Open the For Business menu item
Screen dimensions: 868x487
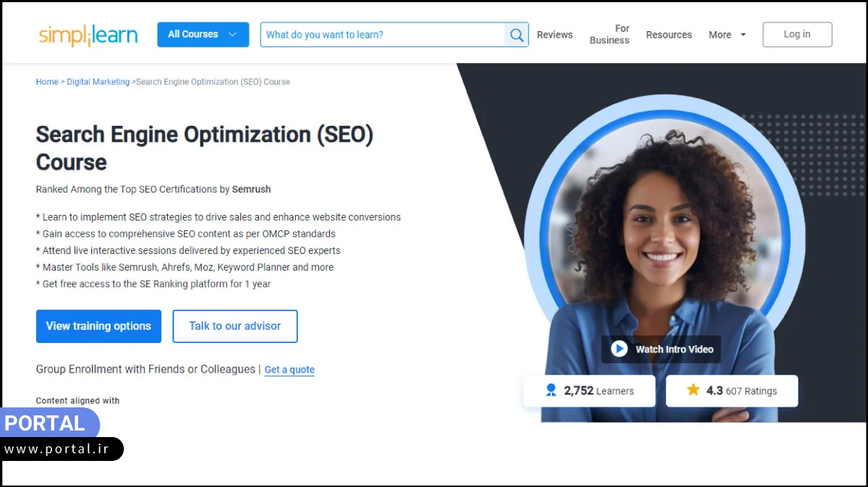(x=610, y=35)
